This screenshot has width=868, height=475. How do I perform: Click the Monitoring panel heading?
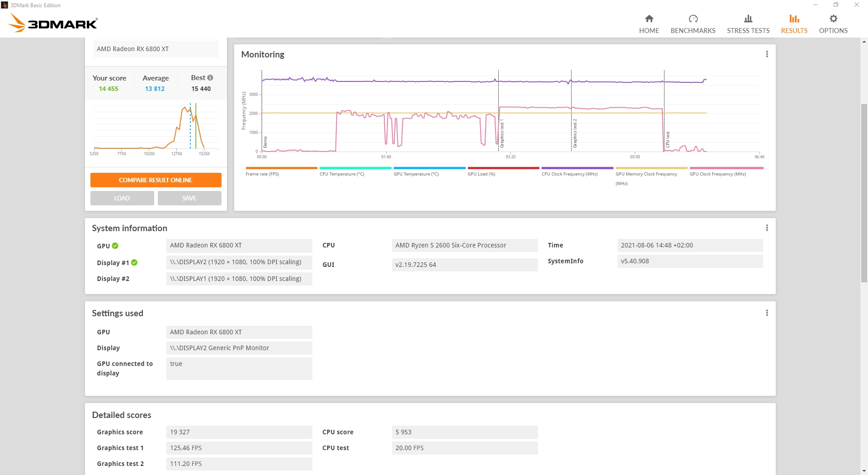tap(263, 54)
